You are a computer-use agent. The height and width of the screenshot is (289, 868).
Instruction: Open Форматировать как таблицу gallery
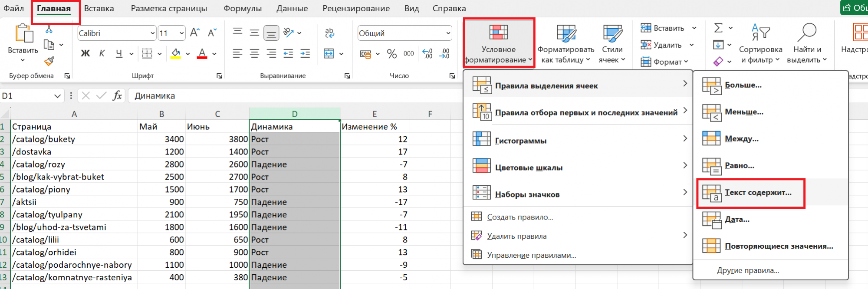(x=566, y=44)
